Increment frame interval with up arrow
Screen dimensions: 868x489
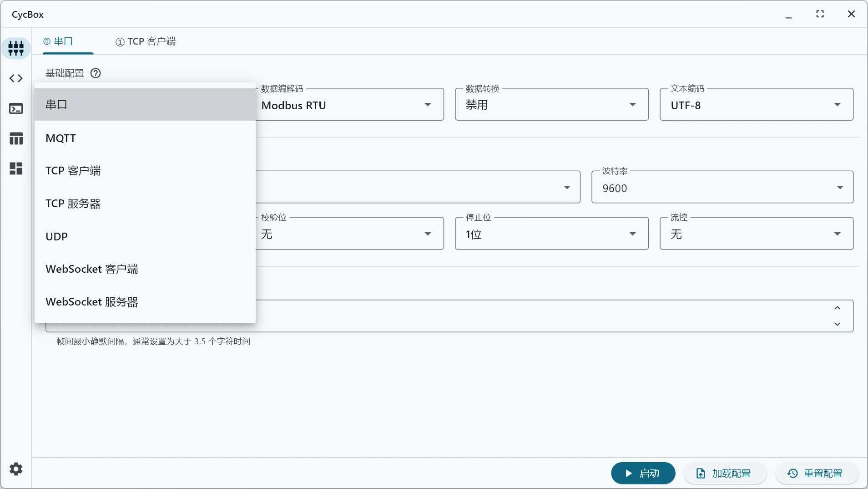(x=837, y=308)
